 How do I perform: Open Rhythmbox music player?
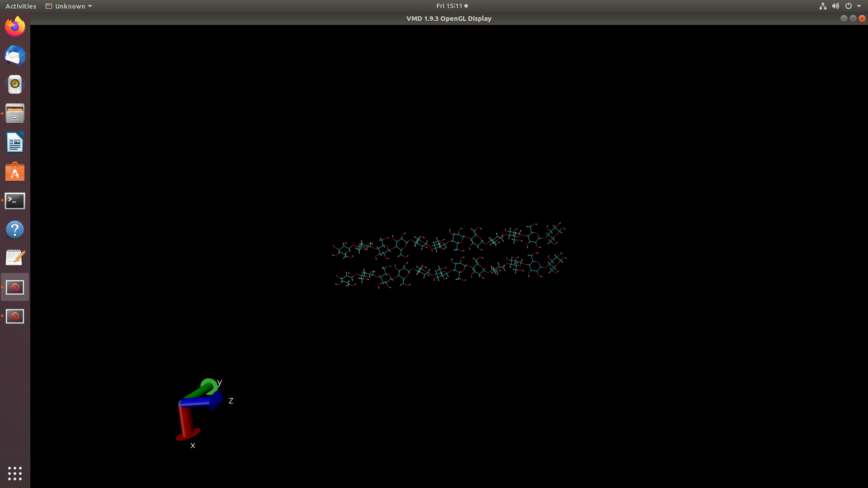(15, 84)
